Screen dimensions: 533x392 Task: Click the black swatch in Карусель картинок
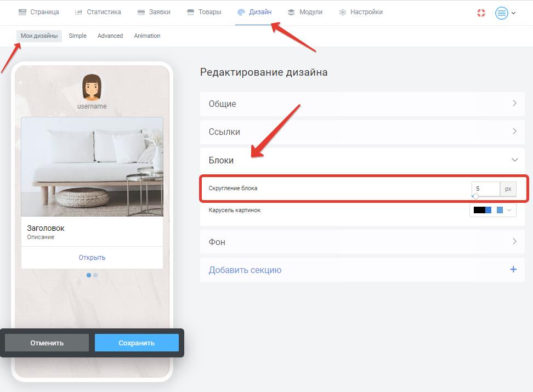pyautogui.click(x=479, y=210)
